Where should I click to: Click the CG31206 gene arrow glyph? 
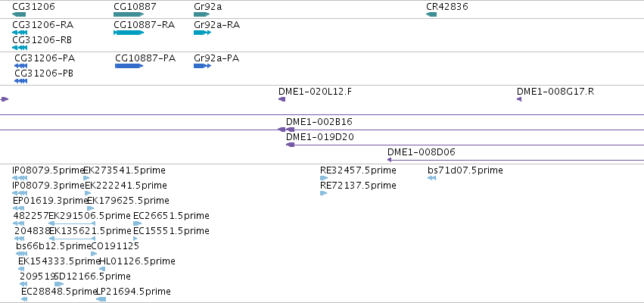tap(19, 14)
